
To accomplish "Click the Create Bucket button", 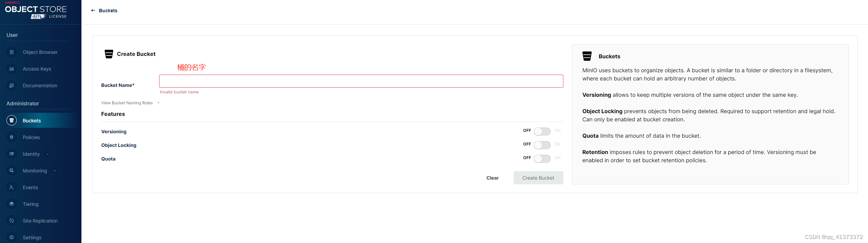I will click(x=538, y=178).
